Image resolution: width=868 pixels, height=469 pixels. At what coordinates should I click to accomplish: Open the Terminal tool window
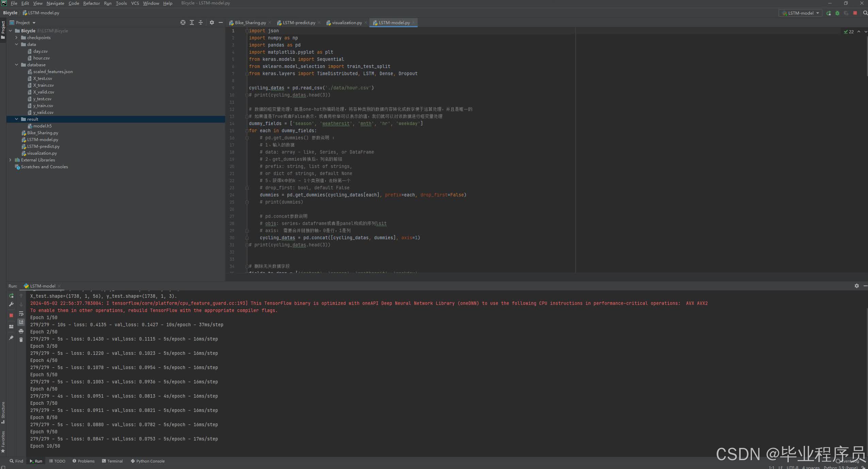[x=112, y=461]
